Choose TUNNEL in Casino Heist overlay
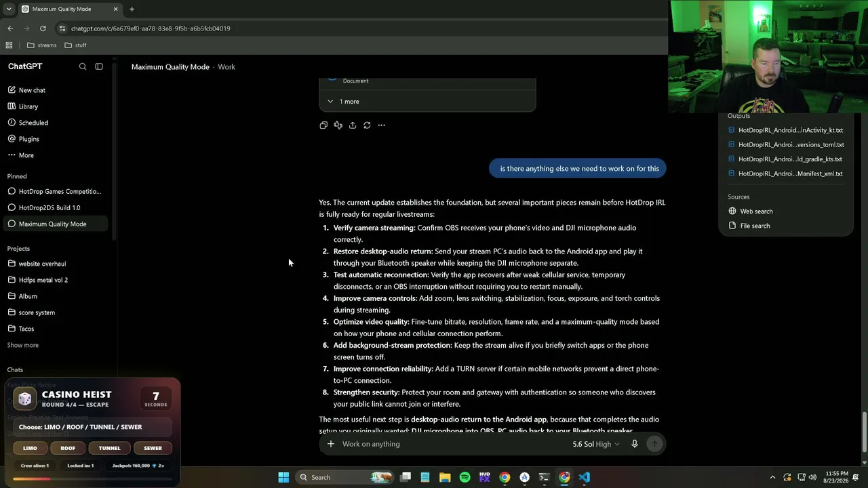This screenshot has width=868, height=488. point(109,448)
